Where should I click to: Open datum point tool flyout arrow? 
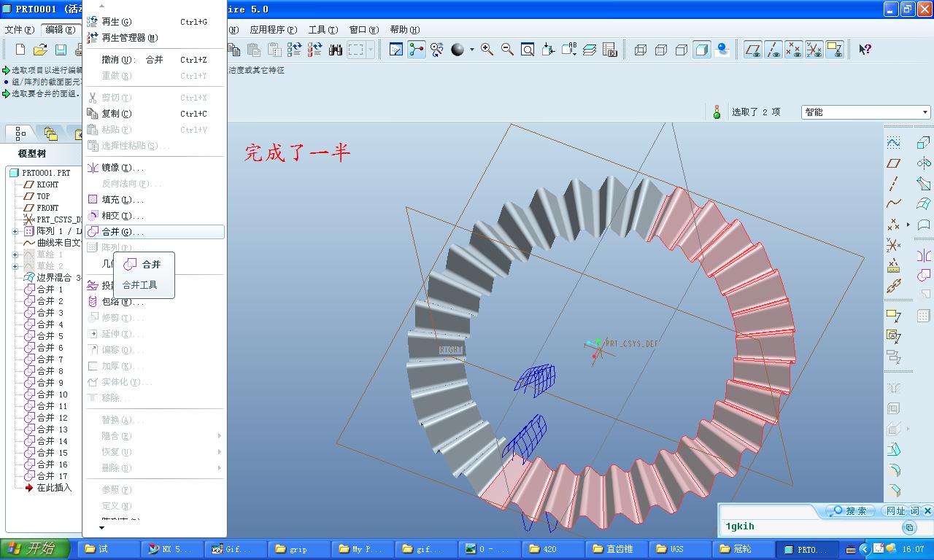tap(908, 225)
